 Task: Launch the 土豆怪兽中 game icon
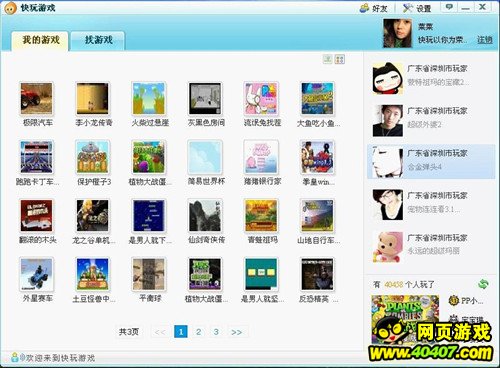(x=92, y=274)
